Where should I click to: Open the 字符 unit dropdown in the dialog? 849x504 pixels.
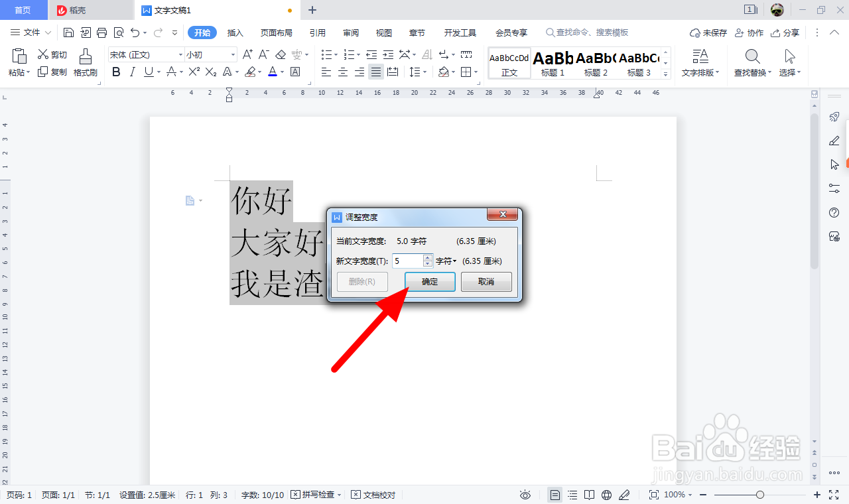coord(446,261)
